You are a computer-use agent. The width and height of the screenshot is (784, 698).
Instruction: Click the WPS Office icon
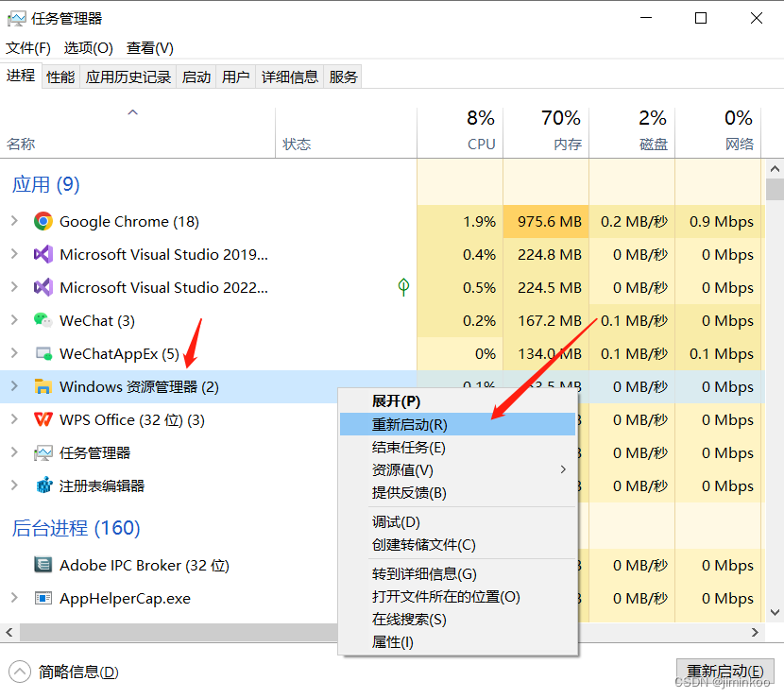[x=43, y=419]
